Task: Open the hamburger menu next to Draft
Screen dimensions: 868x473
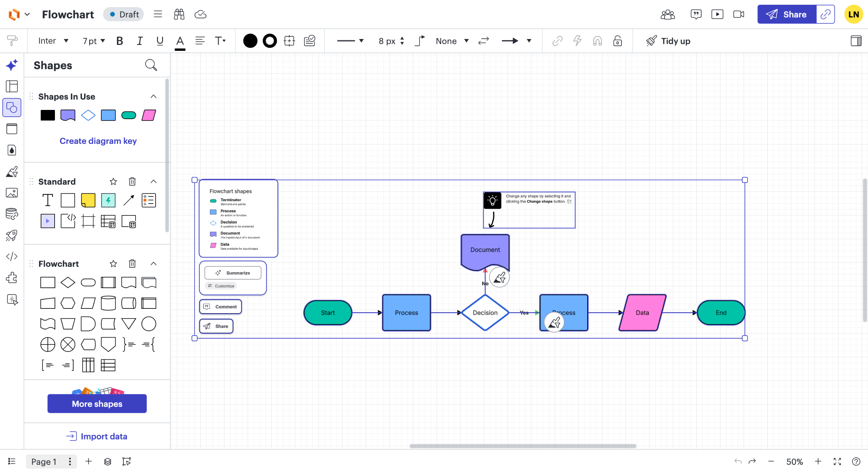Action: pos(158,14)
